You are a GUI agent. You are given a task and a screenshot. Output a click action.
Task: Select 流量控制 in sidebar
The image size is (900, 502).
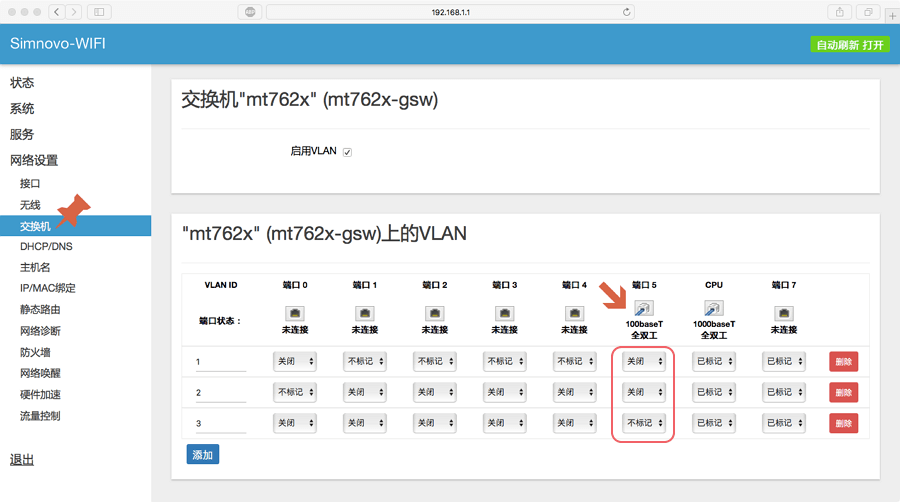(x=40, y=416)
